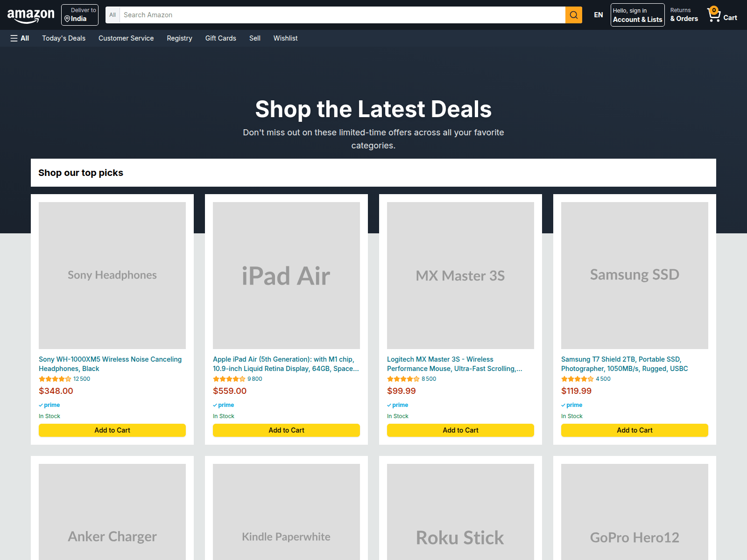Go to the Sell page
747x560 pixels.
tap(255, 38)
